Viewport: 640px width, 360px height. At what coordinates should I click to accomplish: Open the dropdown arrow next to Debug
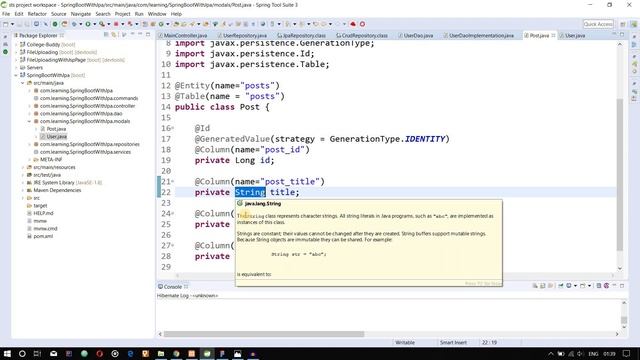[80, 24]
